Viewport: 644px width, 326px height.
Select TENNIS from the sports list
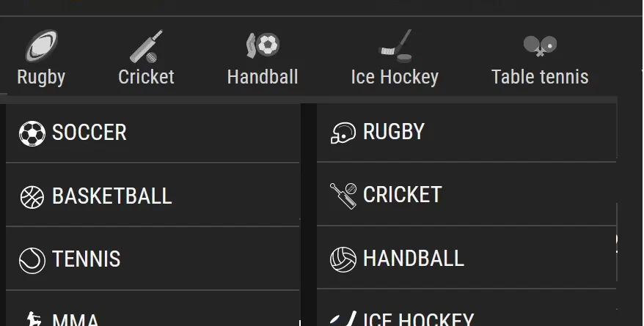click(x=153, y=259)
